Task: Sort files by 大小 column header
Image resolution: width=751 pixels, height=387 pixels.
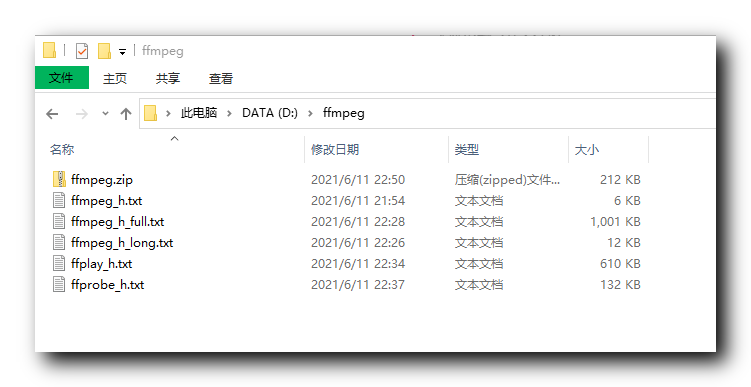Action: (x=587, y=149)
